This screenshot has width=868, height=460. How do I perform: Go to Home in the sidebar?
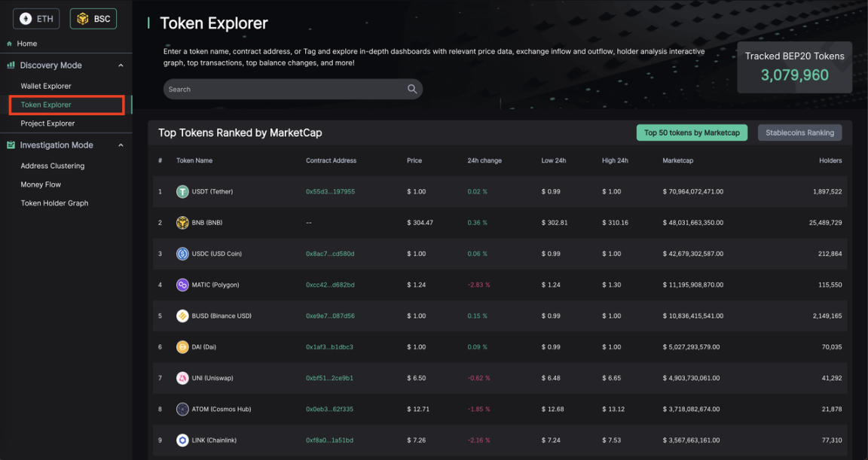tap(27, 44)
